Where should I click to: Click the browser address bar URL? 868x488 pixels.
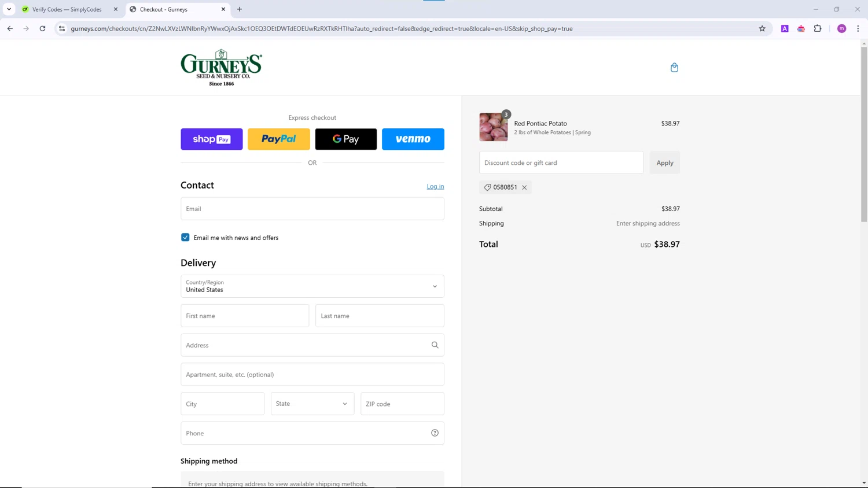322,28
